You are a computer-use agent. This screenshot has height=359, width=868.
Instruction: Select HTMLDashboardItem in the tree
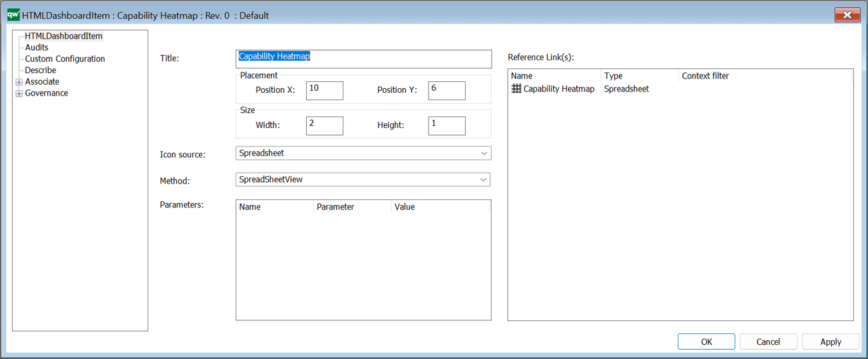(64, 36)
